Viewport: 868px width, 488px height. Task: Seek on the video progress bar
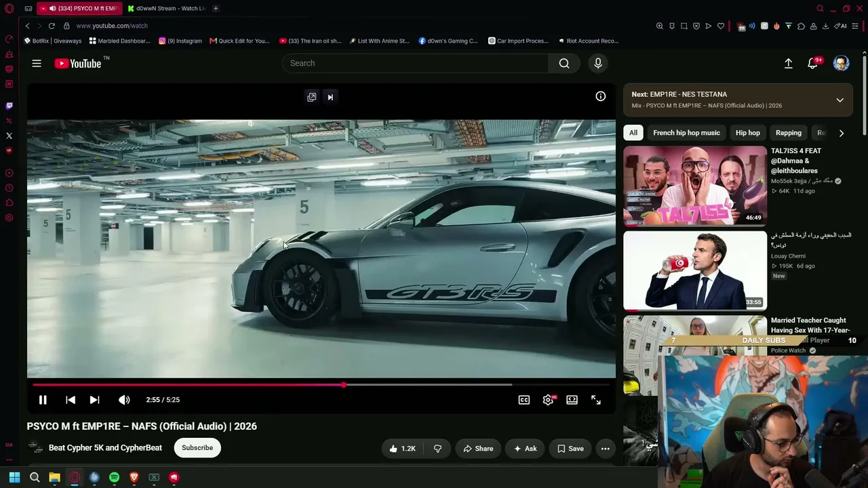coord(321,385)
